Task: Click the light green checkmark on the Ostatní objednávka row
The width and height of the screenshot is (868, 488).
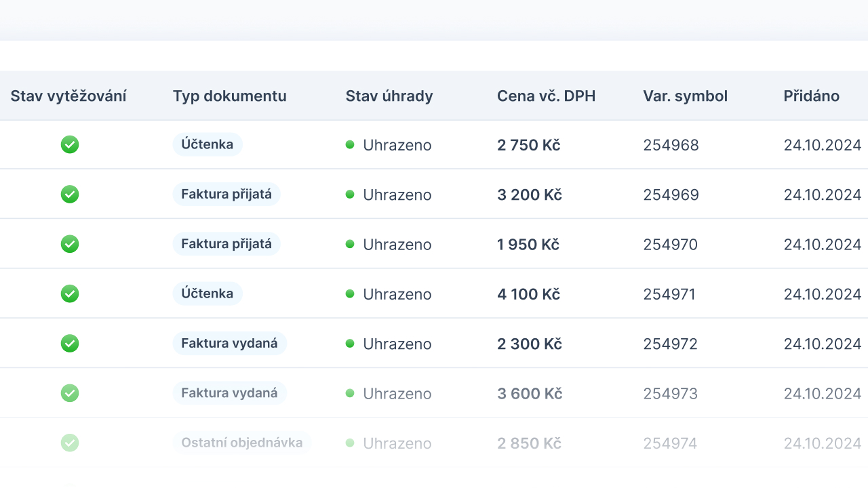Action: (70, 443)
